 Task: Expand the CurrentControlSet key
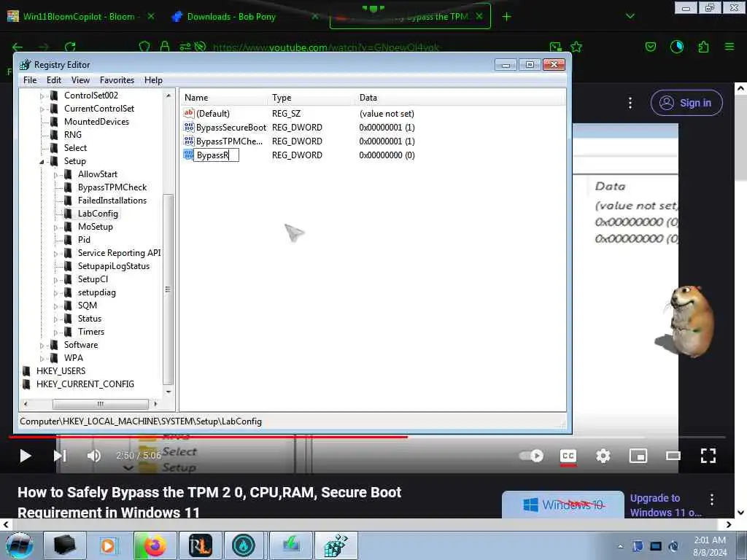coord(42,109)
